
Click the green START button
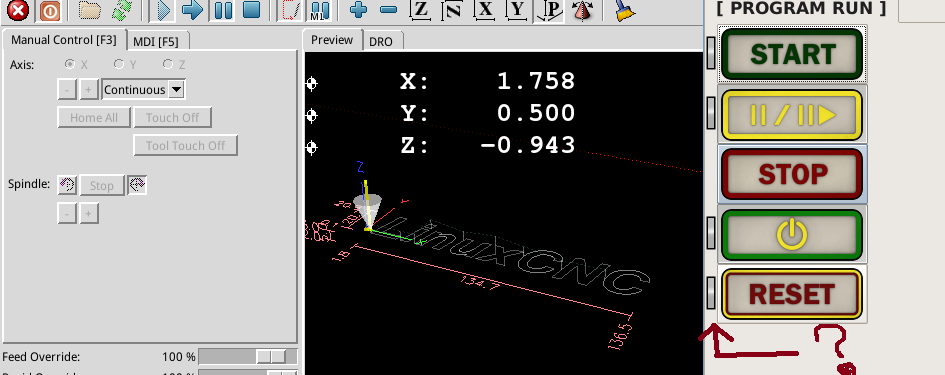point(793,54)
